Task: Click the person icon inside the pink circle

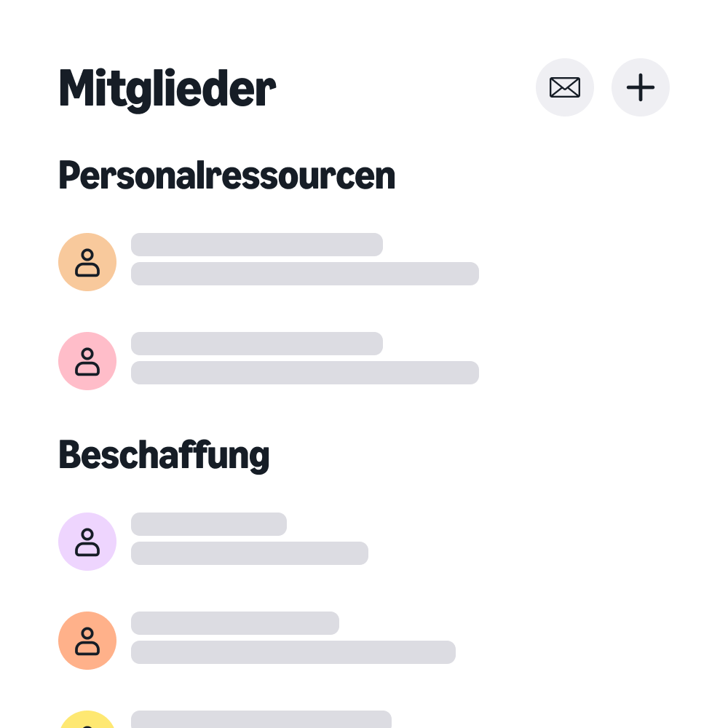Action: (87, 361)
